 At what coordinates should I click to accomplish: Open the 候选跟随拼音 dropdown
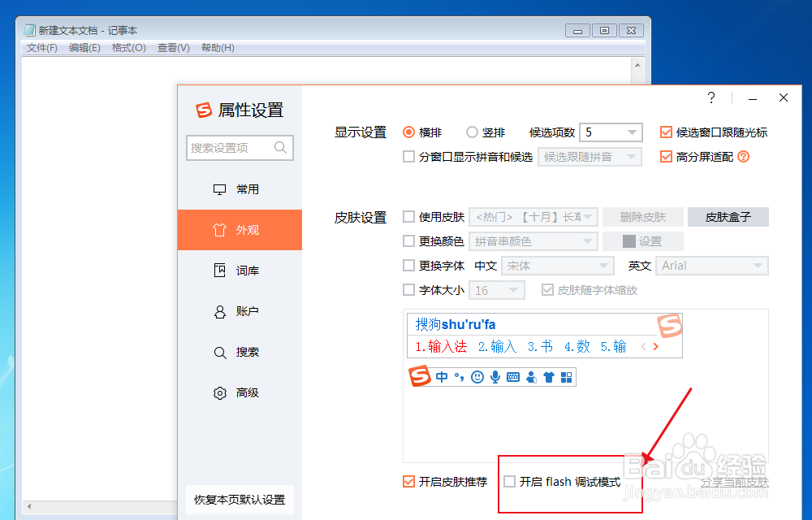(x=590, y=157)
